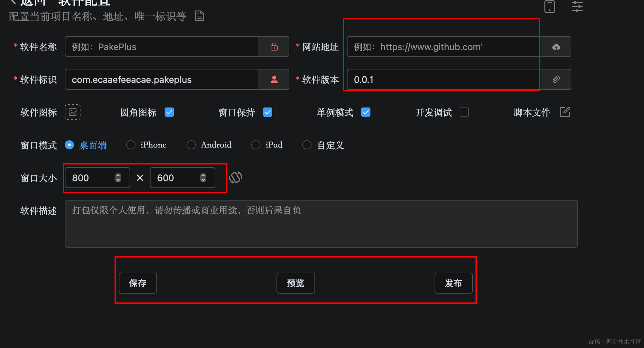Click the width stepper arrows on 800
The image size is (644, 348).
pyautogui.click(x=118, y=178)
